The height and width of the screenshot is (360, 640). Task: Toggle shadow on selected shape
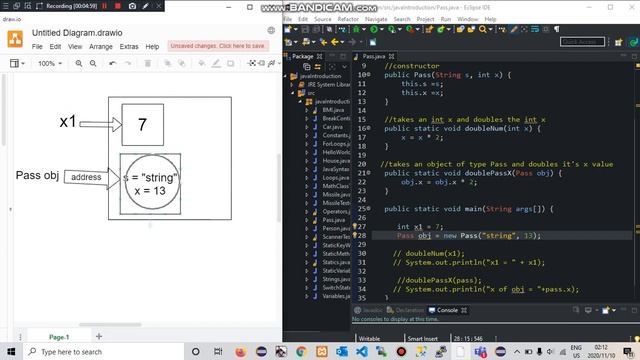231,63
